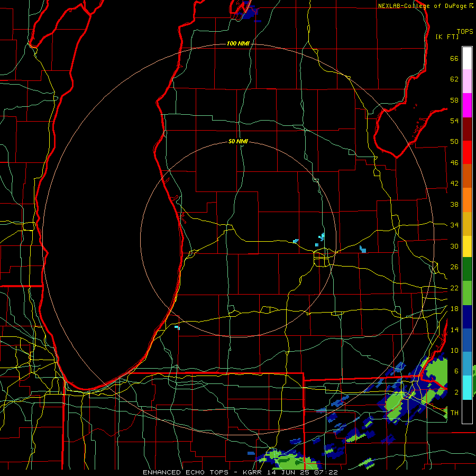The width and height of the screenshot is (476, 476).
Task: Click the gold legend swatch
Action: click(467, 224)
